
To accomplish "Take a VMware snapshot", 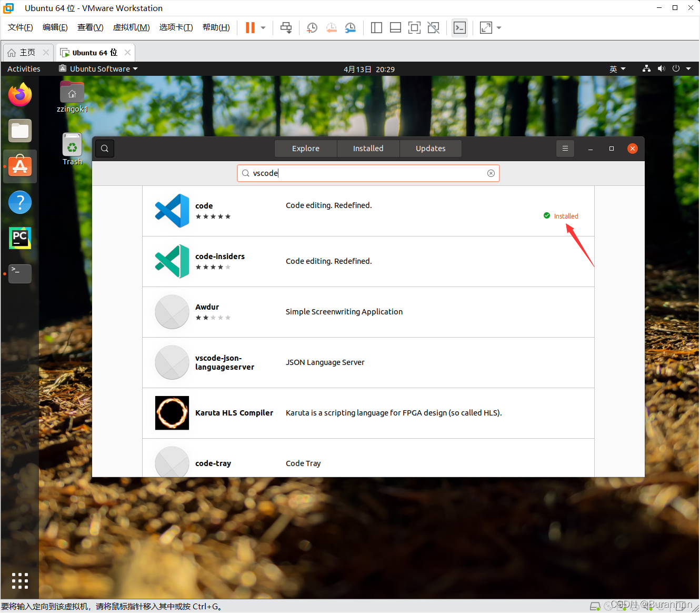I will (312, 28).
